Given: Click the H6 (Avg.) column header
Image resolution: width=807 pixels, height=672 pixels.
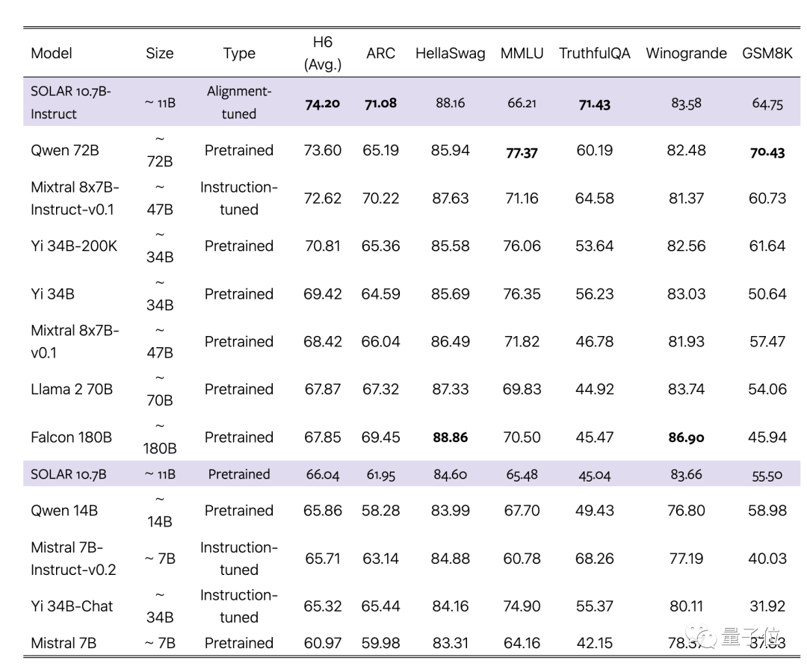Looking at the screenshot, I should (323, 53).
